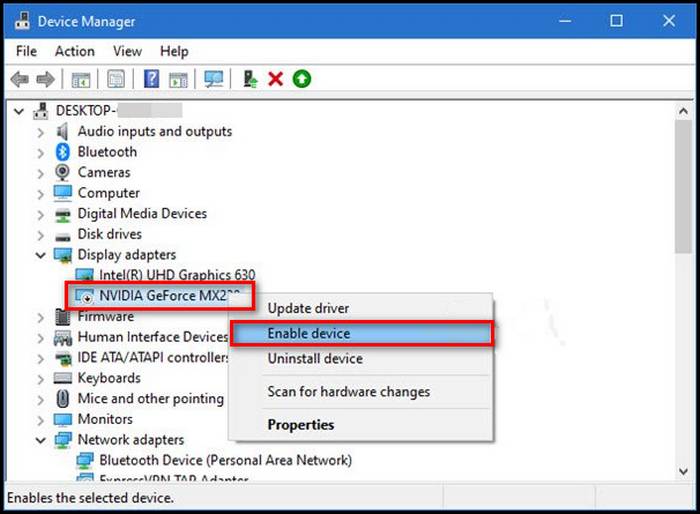Screen dimensions: 700x514
Task: Click the DESKTOP computer root icon
Action: (x=41, y=111)
